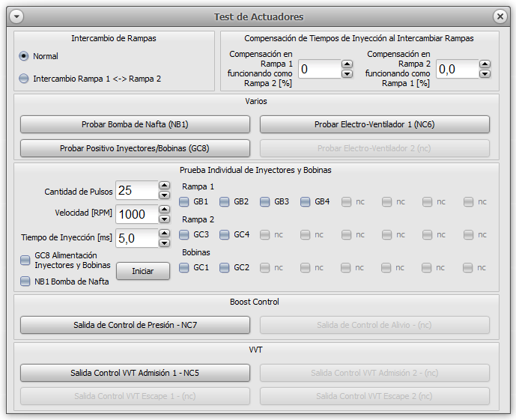This screenshot has height=420, width=516.
Task: Open the title bar dropdown arrow menu
Action: point(16,16)
